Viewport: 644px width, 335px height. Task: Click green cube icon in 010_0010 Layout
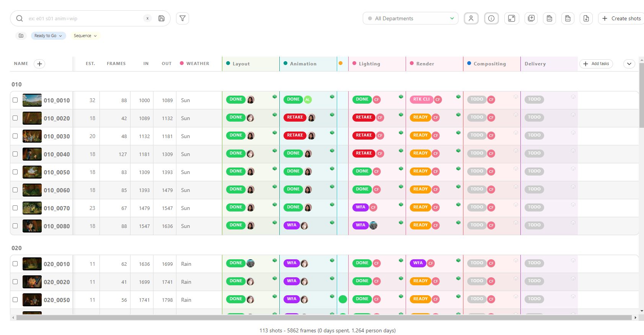[x=275, y=97]
